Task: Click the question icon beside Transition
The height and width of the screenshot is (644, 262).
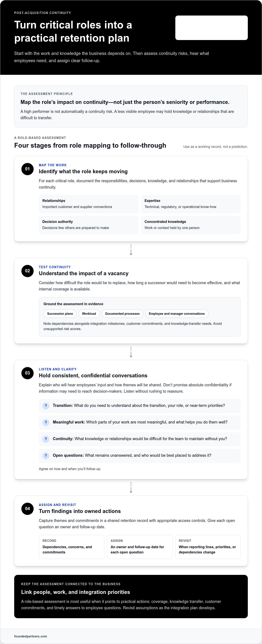Action: (x=46, y=406)
